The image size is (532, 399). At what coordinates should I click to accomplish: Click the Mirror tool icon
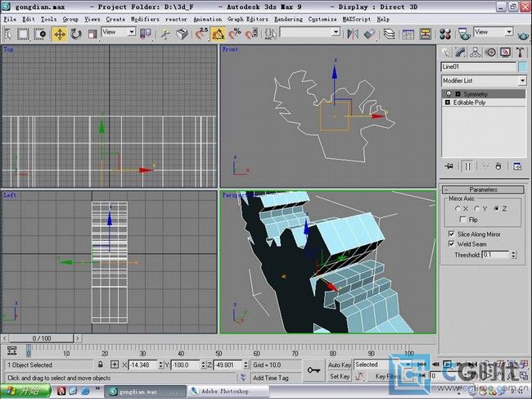pos(353,34)
